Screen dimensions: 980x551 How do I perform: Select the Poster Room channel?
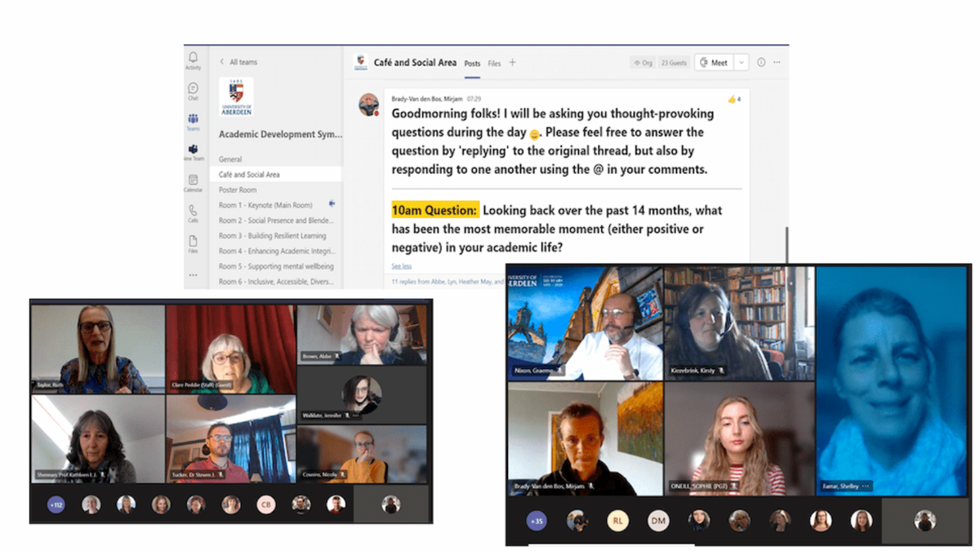point(238,189)
